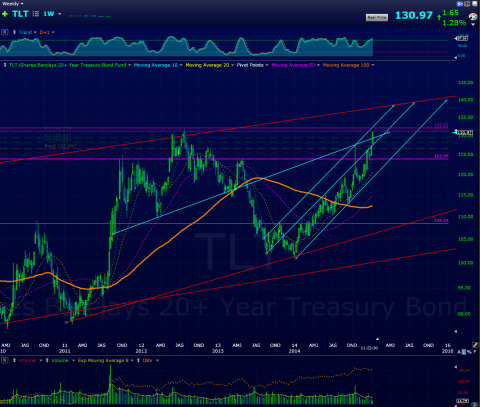Close the Trend indicator pane with X
Screen dimensions: 480x407
4,32
